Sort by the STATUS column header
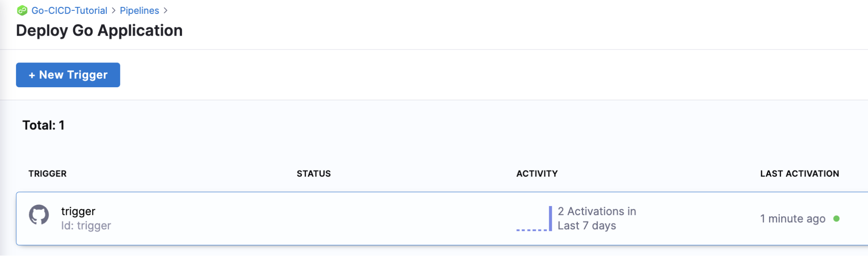The width and height of the screenshot is (868, 256). point(314,174)
